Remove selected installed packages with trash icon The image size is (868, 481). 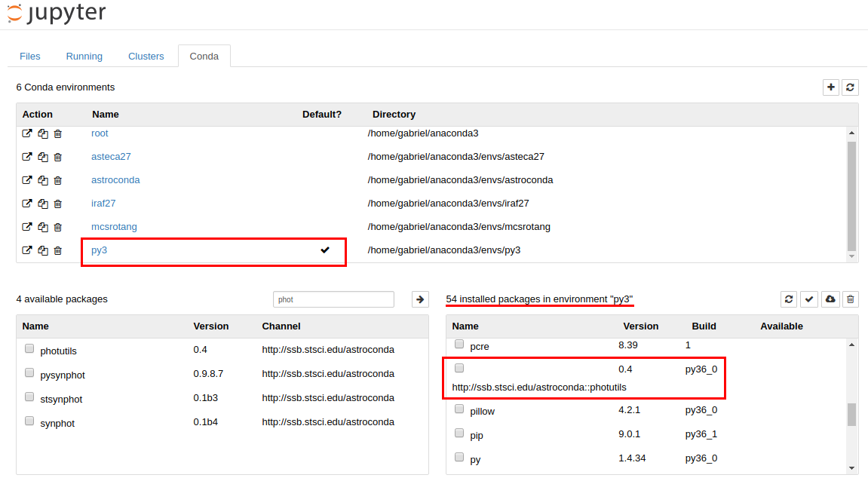click(x=851, y=299)
